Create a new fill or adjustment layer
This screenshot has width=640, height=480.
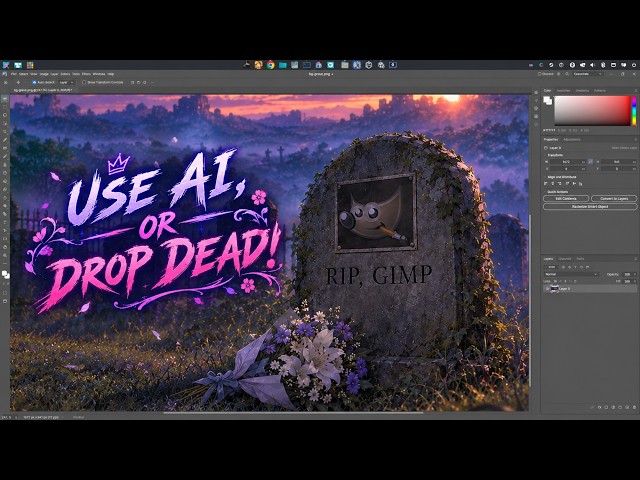613,407
